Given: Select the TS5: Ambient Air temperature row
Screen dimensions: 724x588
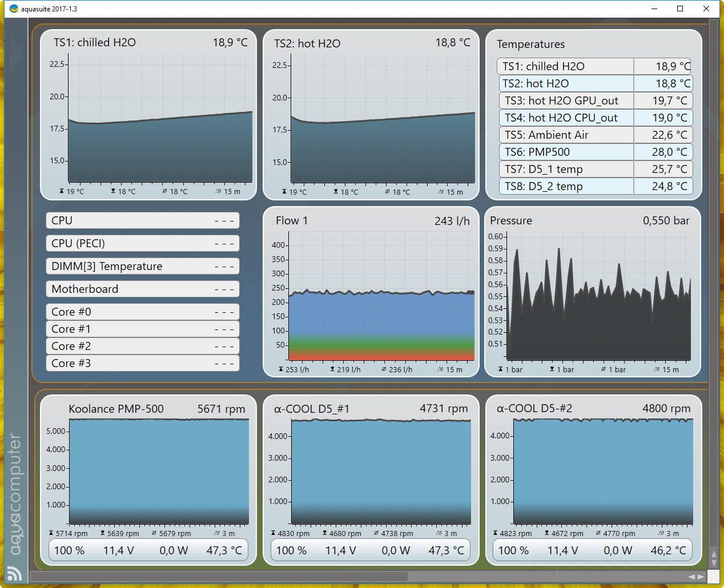Looking at the screenshot, I should (594, 135).
